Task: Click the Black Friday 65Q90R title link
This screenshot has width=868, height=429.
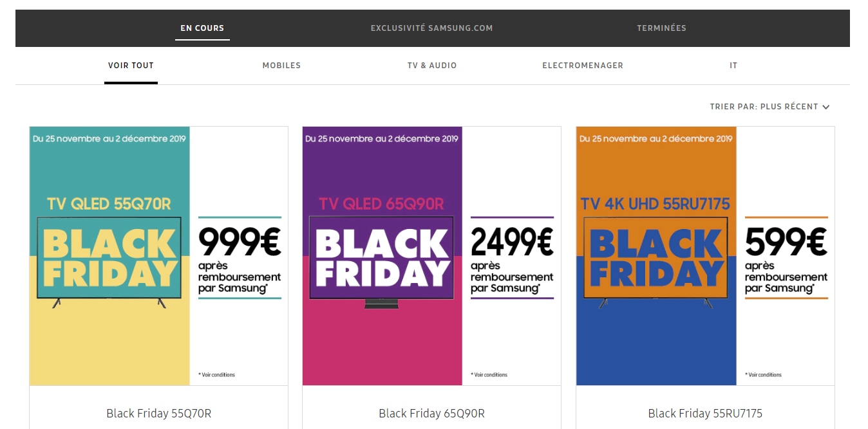Action: (x=431, y=414)
